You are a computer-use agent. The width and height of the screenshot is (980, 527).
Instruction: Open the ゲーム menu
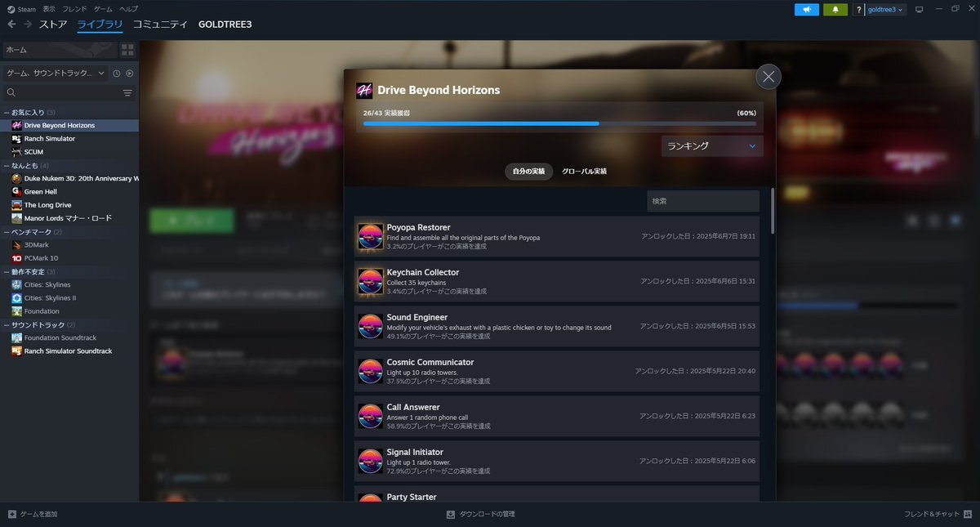pyautogui.click(x=103, y=9)
